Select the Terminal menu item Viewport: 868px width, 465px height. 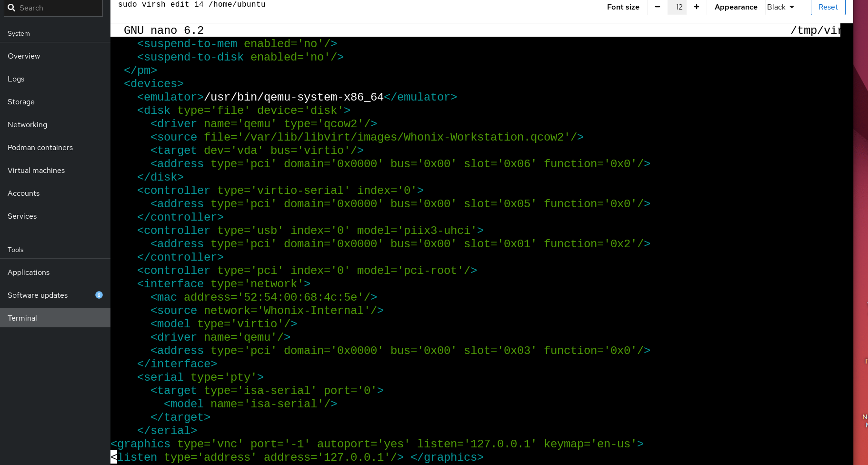point(22,318)
